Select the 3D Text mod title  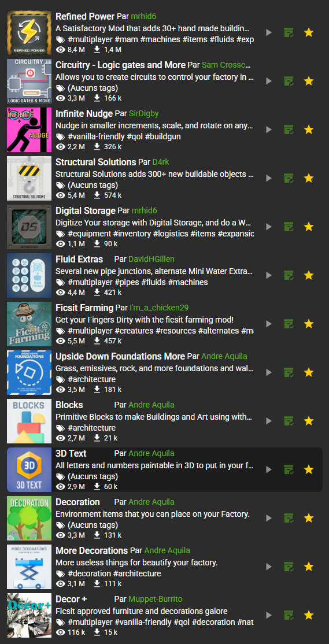click(71, 453)
